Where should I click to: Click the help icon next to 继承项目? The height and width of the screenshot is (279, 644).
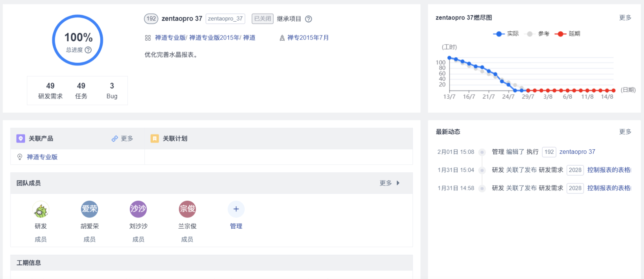point(308,19)
